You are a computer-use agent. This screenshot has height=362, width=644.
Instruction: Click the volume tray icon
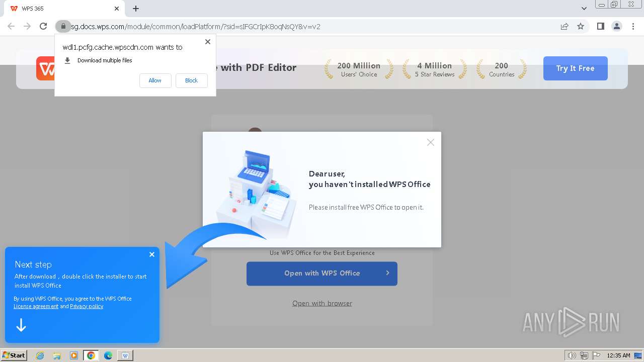tap(572, 355)
